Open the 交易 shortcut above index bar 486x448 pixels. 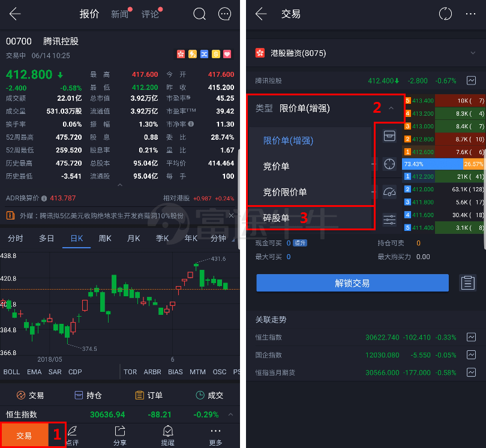click(x=30, y=395)
